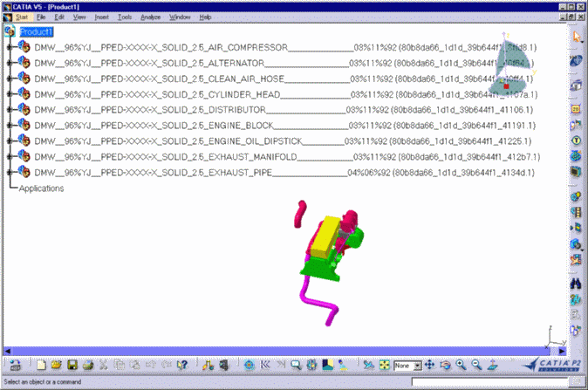
Task: Expand the ENGINE_BLOCK tree node
Action: coord(9,126)
